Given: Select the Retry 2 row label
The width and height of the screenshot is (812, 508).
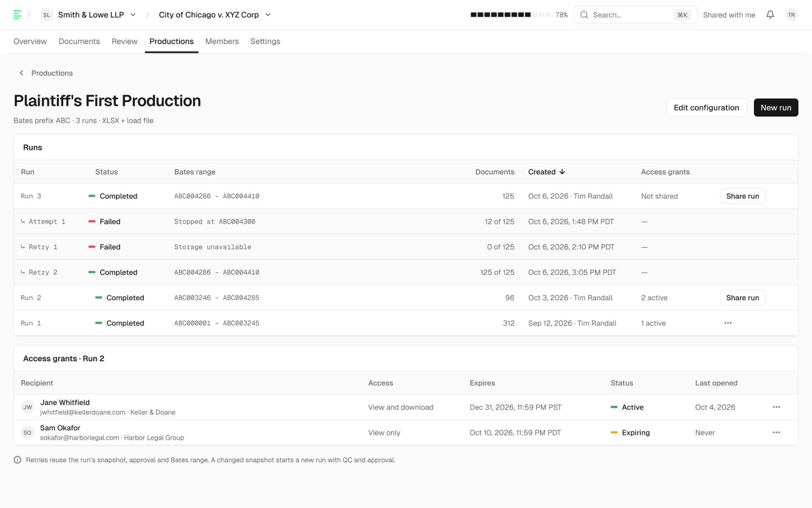Looking at the screenshot, I should [43, 272].
